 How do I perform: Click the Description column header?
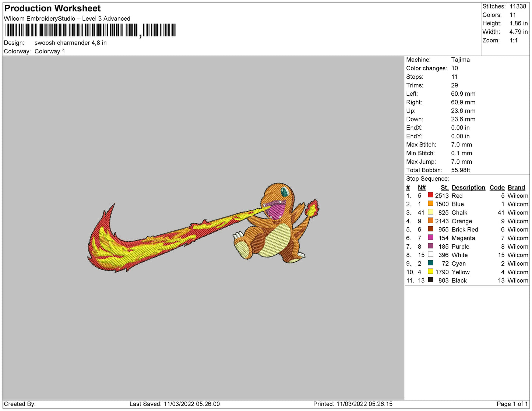468,187
